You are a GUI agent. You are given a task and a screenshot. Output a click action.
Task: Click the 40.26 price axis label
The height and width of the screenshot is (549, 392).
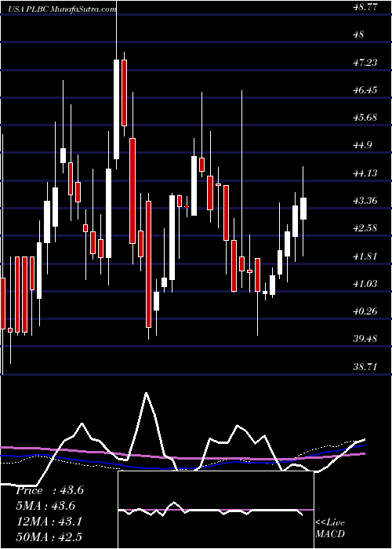pos(365,311)
